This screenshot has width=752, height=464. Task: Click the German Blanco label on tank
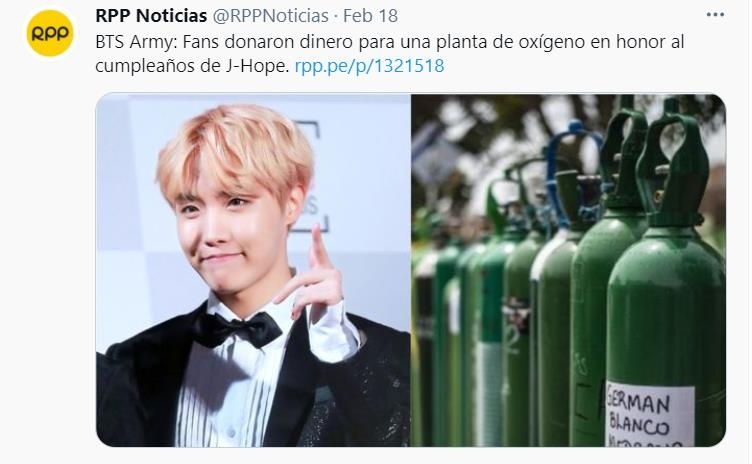[649, 415]
